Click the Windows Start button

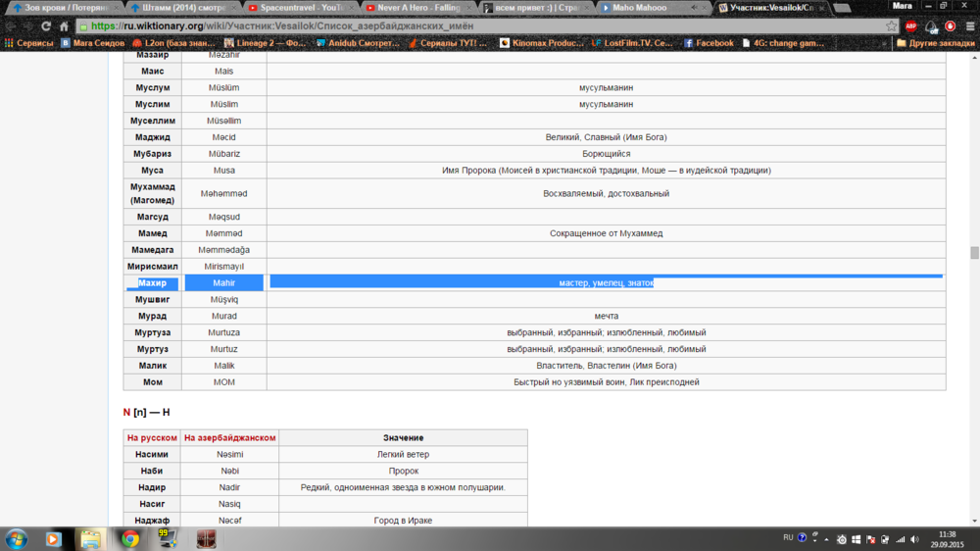point(17,538)
